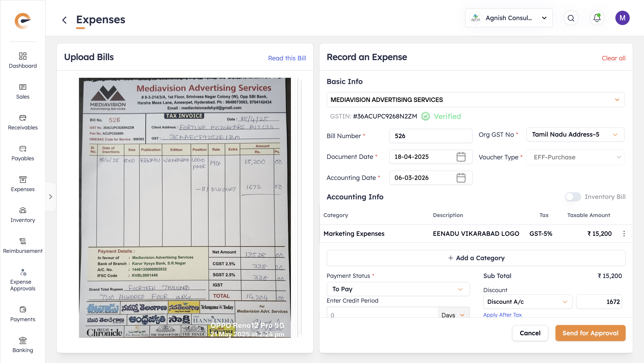Image resolution: width=644 pixels, height=363 pixels.
Task: Select Payables in the sidebar
Action: click(x=23, y=153)
